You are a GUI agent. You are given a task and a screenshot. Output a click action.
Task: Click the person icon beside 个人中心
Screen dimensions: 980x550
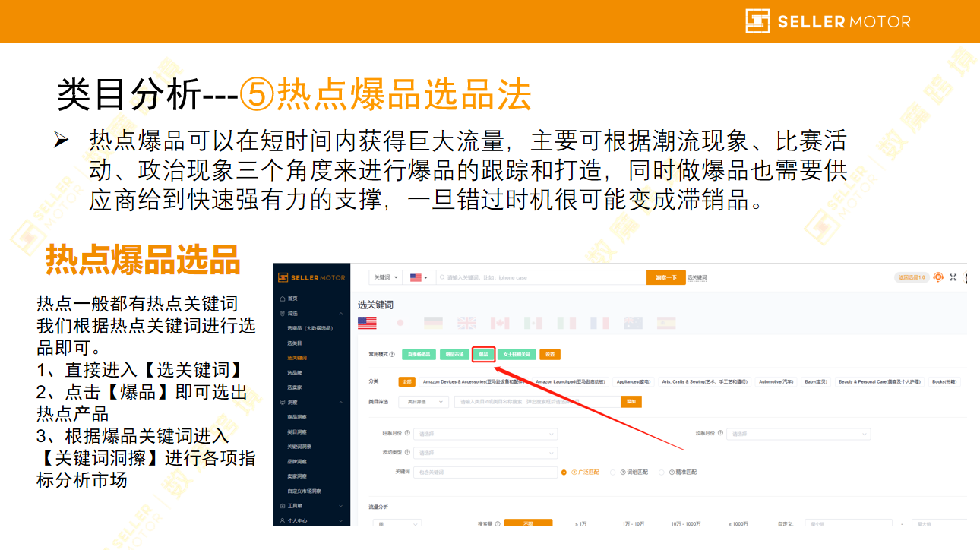[283, 520]
